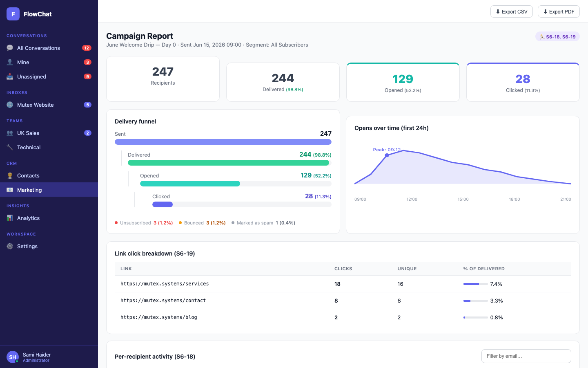Open the Marketing section
This screenshot has height=368, width=588.
49,190
